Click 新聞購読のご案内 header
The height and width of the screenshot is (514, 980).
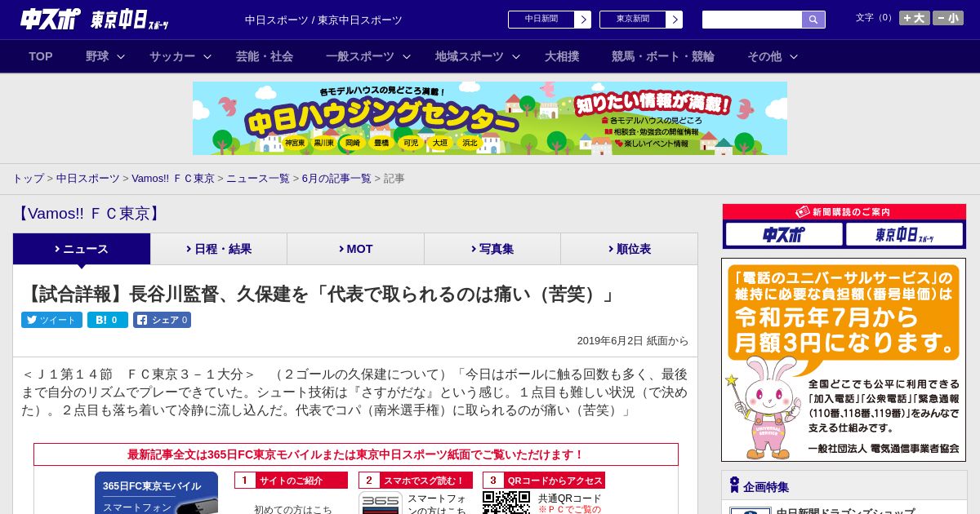[x=844, y=212]
